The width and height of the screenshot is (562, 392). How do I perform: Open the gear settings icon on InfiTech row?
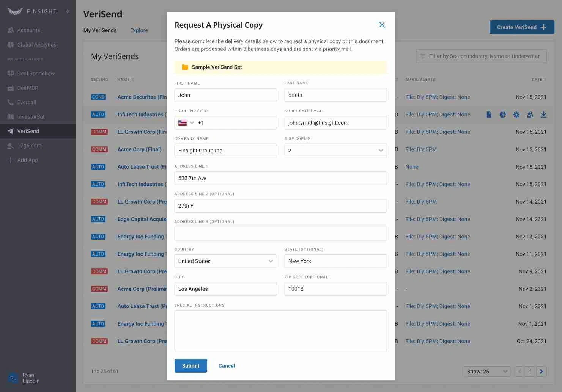click(516, 114)
